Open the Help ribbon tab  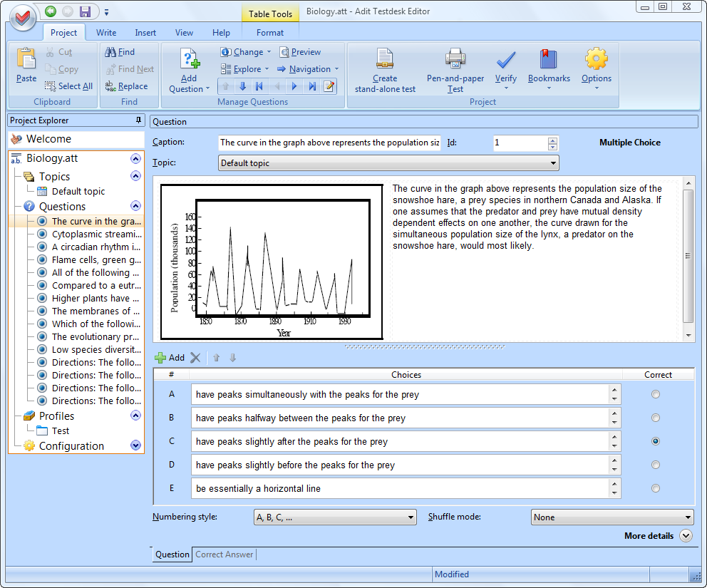point(221,33)
